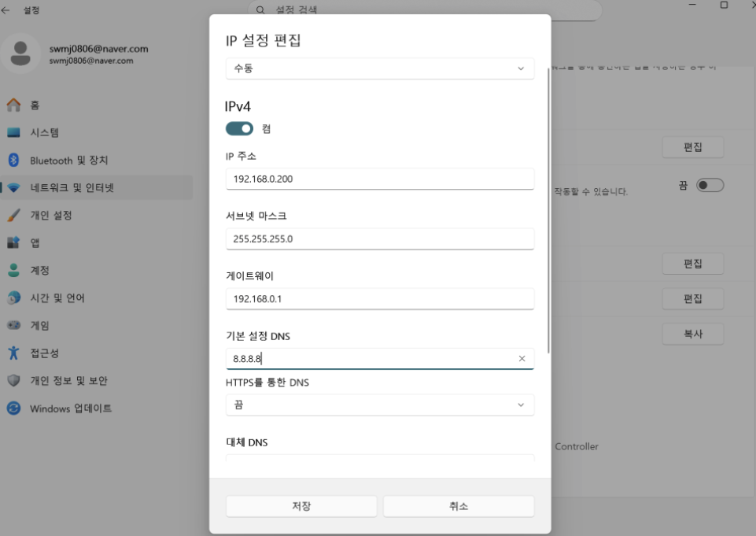Viewport: 756px width, 536px height.
Task: Open the System settings icon
Action: 13,133
